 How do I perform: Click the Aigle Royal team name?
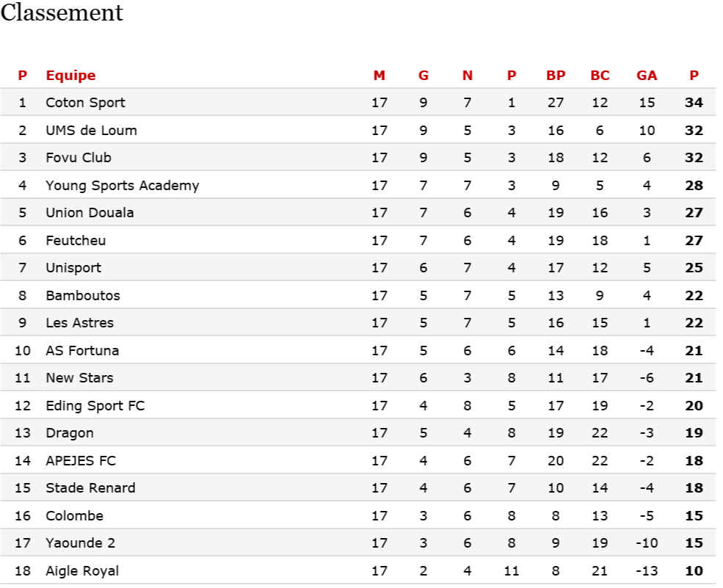[x=82, y=571]
